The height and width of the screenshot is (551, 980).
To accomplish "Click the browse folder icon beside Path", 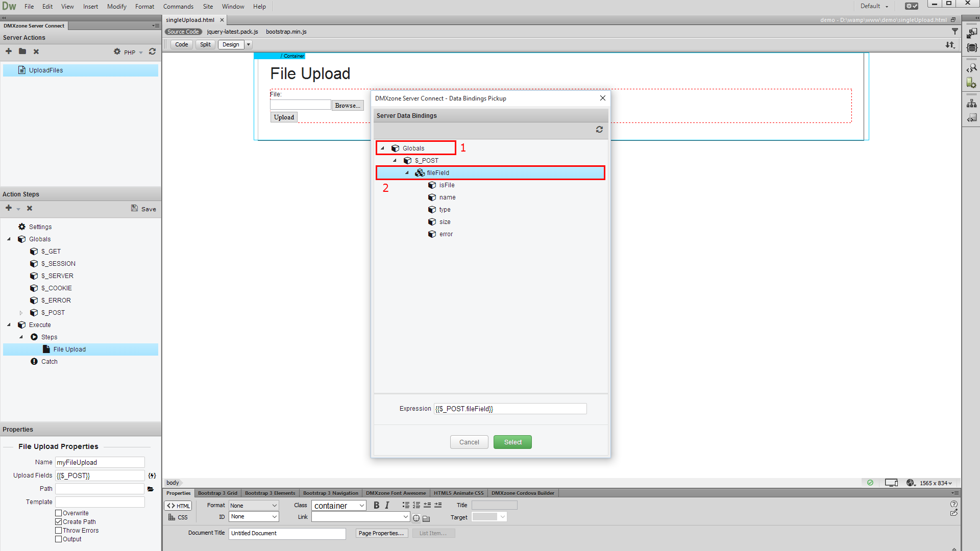I will (151, 489).
